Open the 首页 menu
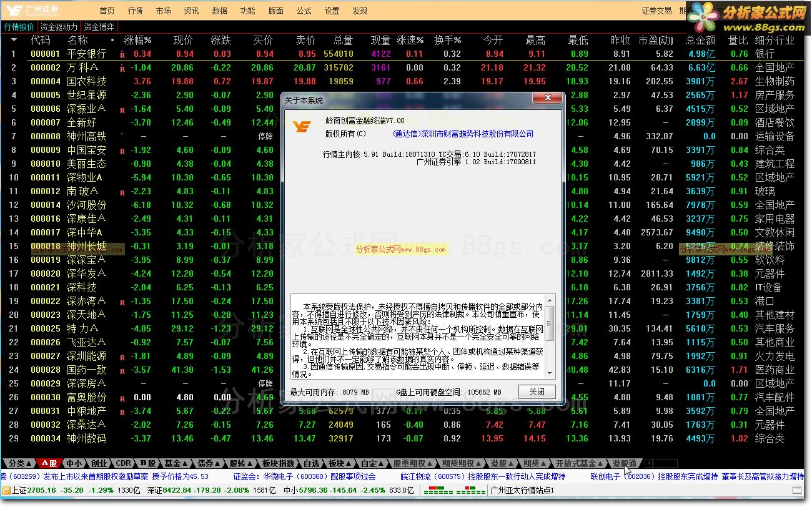Image resolution: width=812 pixels, height=507 pixels. pos(107,11)
